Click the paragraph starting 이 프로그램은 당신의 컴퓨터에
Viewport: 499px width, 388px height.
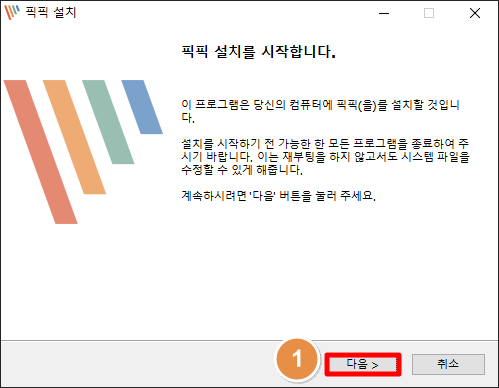[x=321, y=111]
